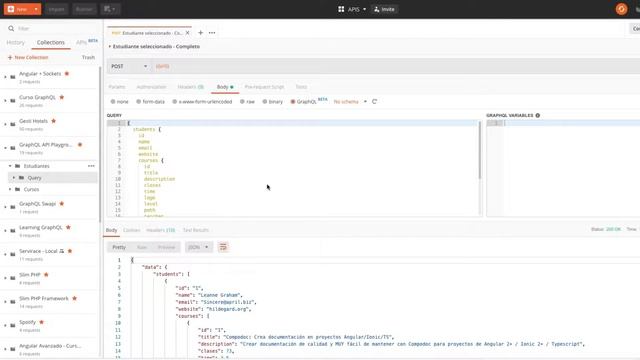
Task: Toggle star on Angular + Sockets
Action: click(x=67, y=73)
